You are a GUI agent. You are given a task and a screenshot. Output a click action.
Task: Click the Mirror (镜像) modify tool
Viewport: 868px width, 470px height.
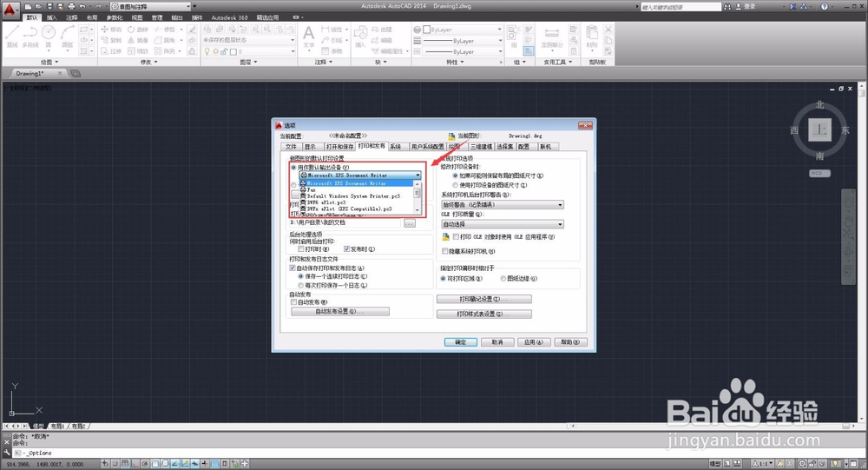138,40
